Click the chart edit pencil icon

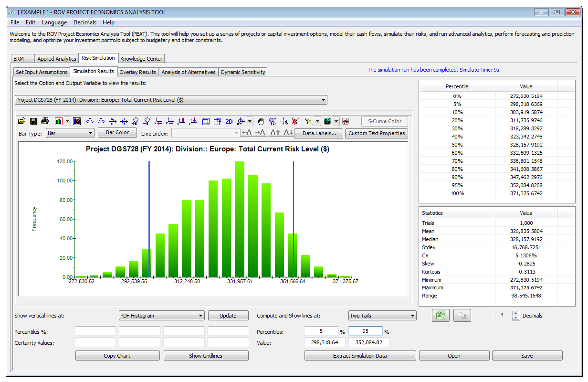point(77,121)
